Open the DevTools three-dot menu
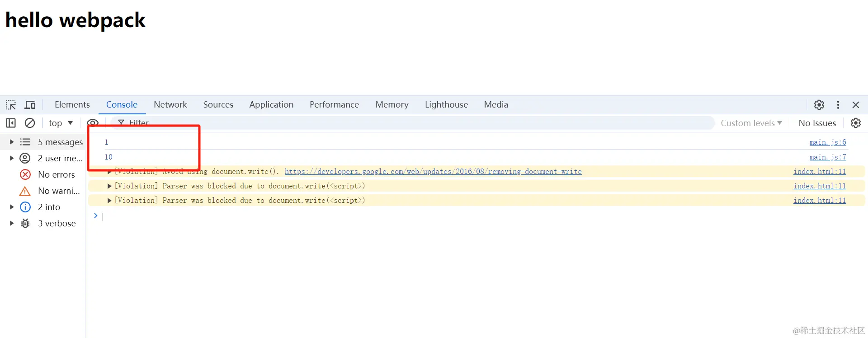This screenshot has height=338, width=868. pos(838,105)
